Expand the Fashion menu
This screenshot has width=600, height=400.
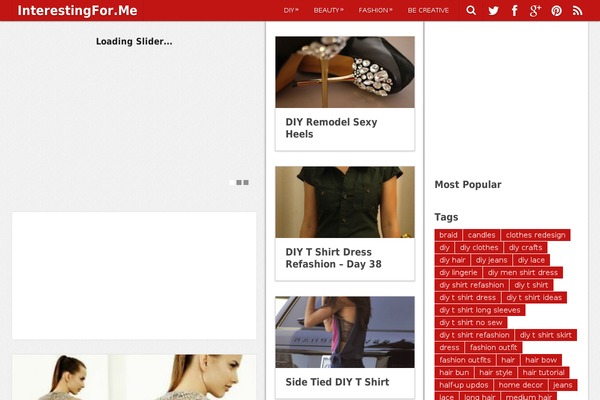click(x=375, y=10)
